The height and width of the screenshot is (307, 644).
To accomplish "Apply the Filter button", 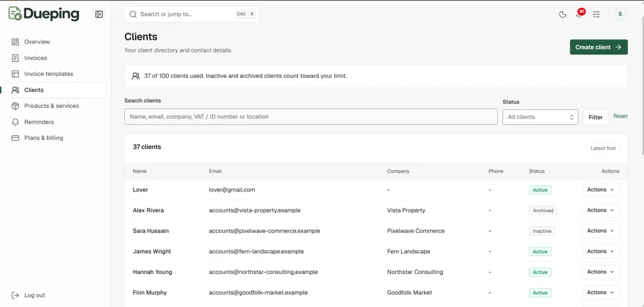I will click(596, 118).
